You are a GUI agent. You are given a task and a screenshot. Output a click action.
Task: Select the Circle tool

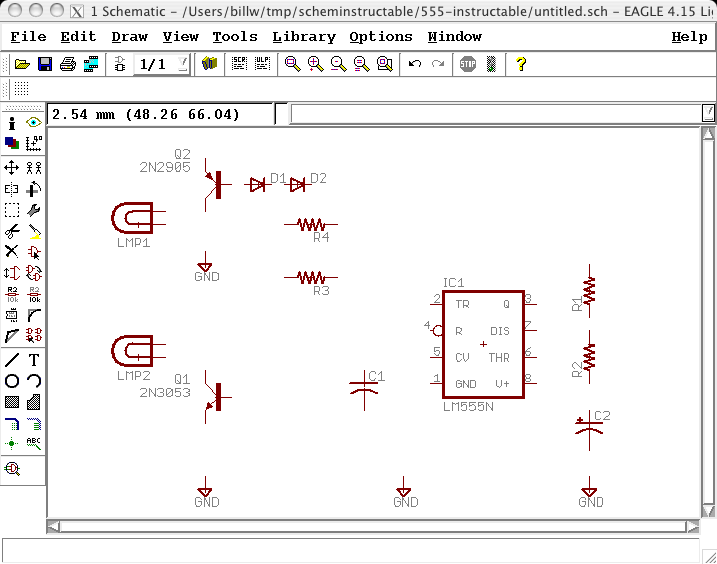[x=12, y=381]
